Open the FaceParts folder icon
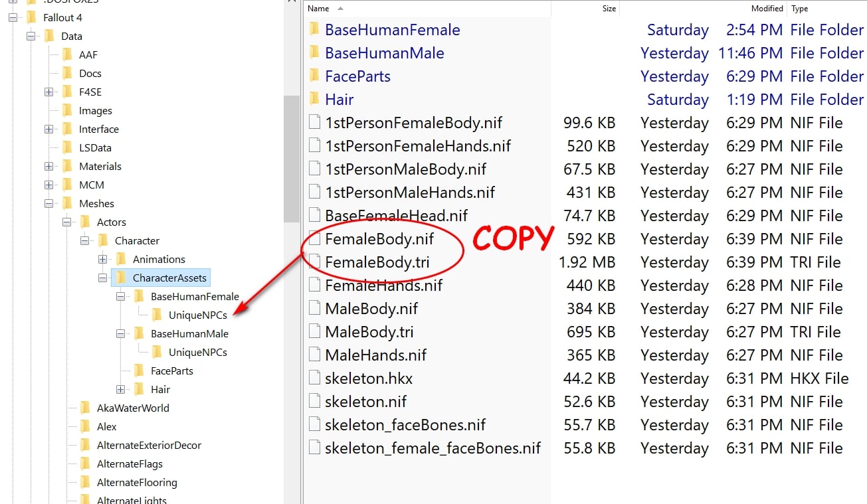 pyautogui.click(x=315, y=76)
